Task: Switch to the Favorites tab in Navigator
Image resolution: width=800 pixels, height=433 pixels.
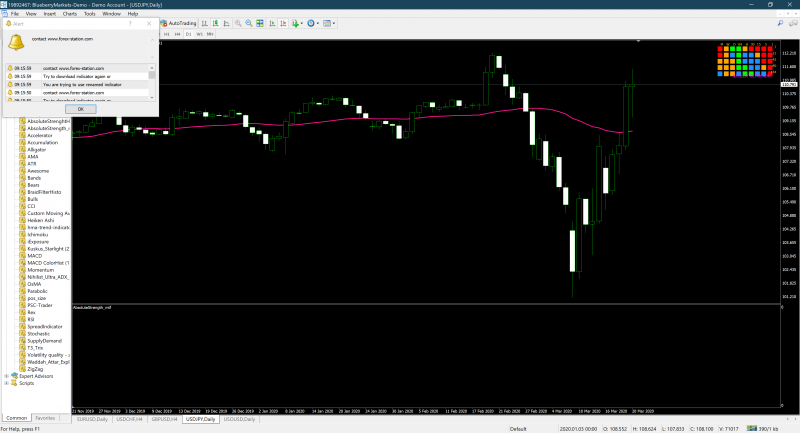Action: pyautogui.click(x=45, y=418)
